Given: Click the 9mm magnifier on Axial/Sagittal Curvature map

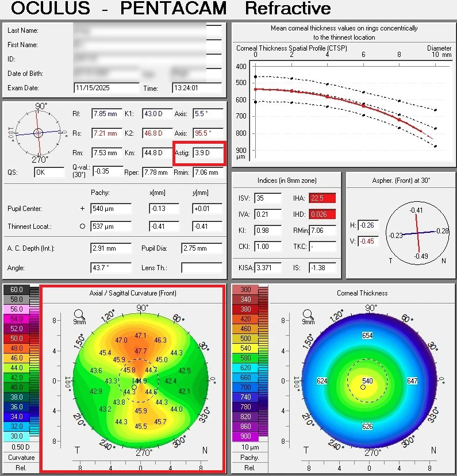Looking at the screenshot, I should [x=79, y=317].
